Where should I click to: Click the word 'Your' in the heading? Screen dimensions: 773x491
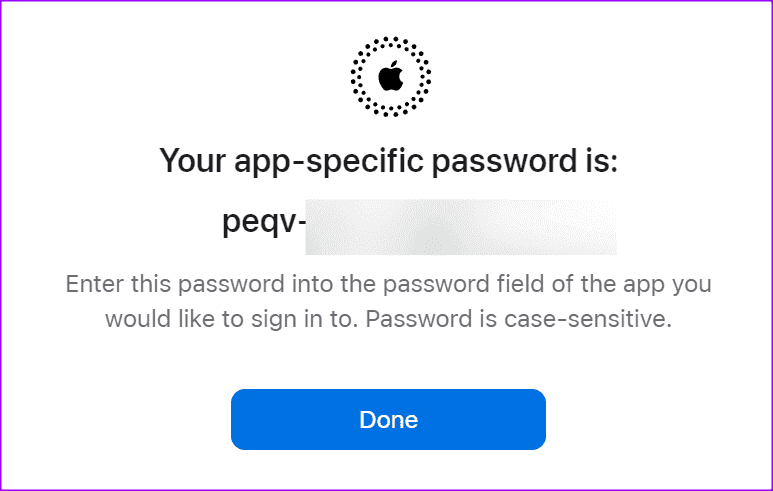pyautogui.click(x=193, y=161)
